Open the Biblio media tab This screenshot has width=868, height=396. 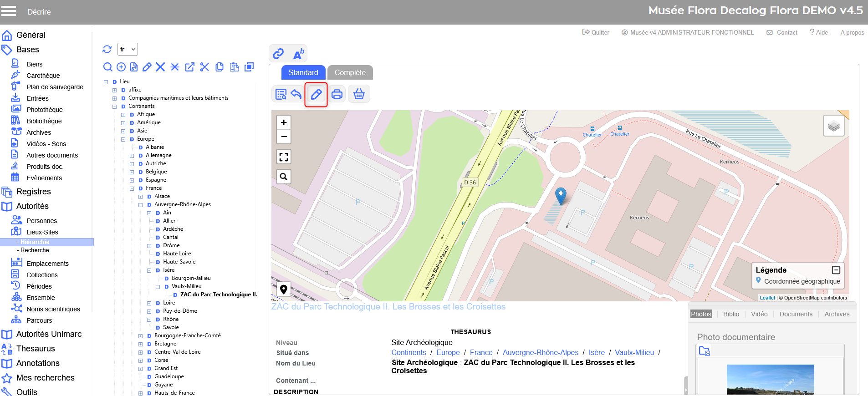[731, 314]
